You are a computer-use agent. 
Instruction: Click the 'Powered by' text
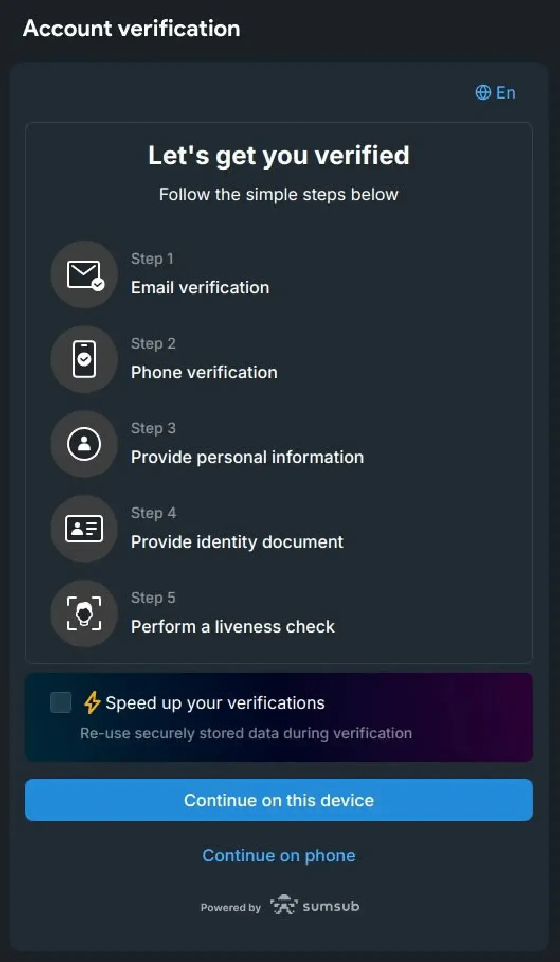pos(231,907)
